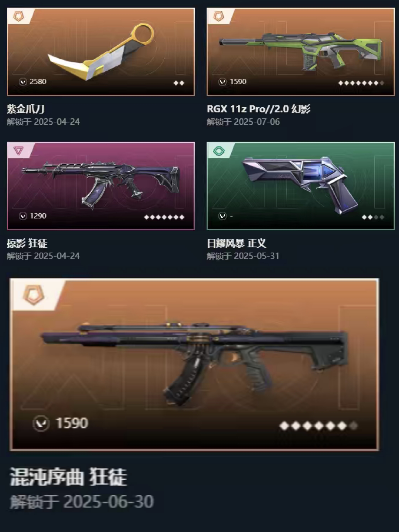Screen dimensions: 399x532
Task: Click the pink triangle tier badge on 掠影 狂徒
Action: [x=18, y=151]
